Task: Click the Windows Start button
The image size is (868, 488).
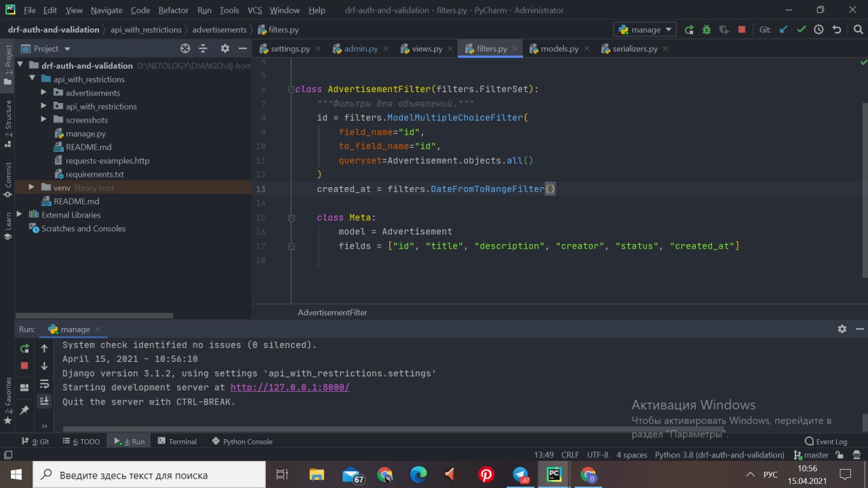Action: click(x=16, y=474)
